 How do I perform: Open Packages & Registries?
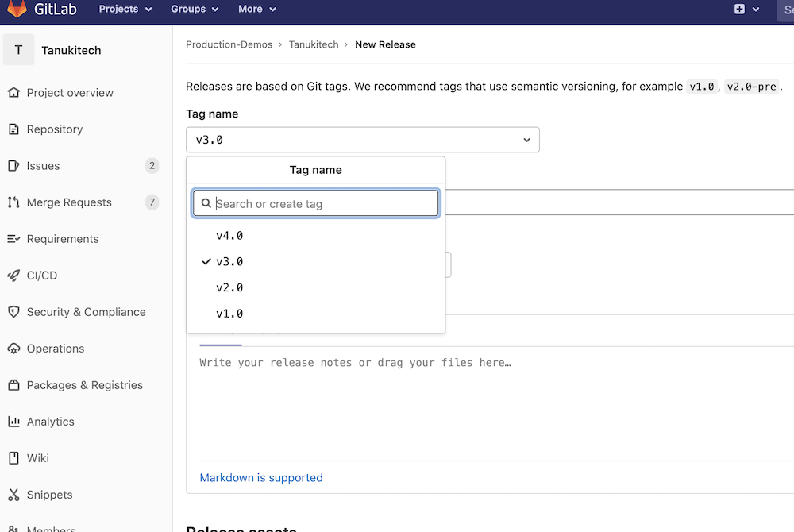(x=83, y=385)
